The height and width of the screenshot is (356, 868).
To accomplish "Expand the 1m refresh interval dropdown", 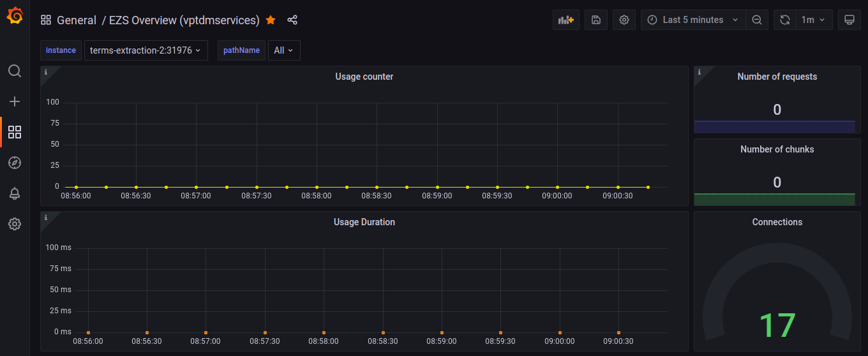I will coord(813,20).
